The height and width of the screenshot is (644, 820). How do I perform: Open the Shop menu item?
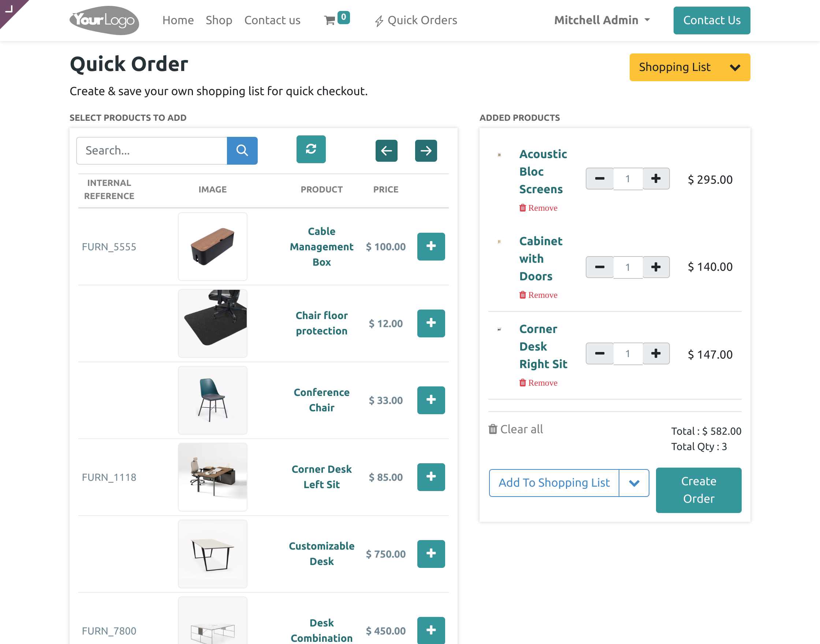click(219, 20)
